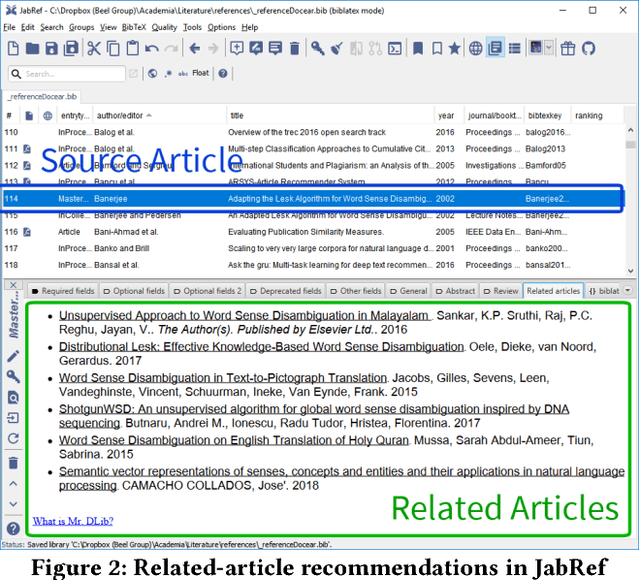Click the New library icon
This screenshot has width=640, height=580.
tap(13, 49)
